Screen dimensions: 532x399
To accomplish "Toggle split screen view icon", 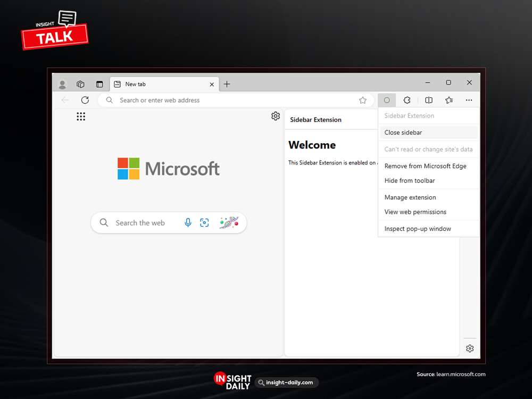I will [x=429, y=100].
